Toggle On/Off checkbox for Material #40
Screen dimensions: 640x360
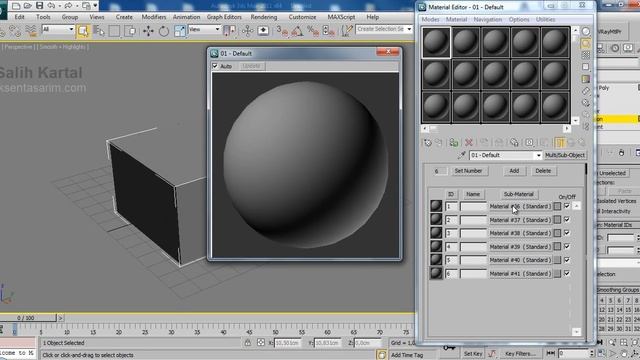click(x=567, y=260)
